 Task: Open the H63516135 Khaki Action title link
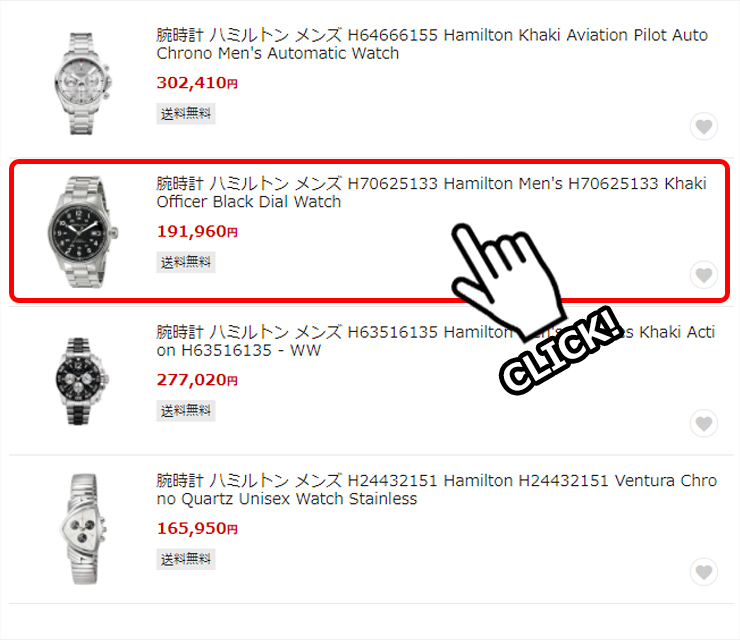(x=436, y=341)
